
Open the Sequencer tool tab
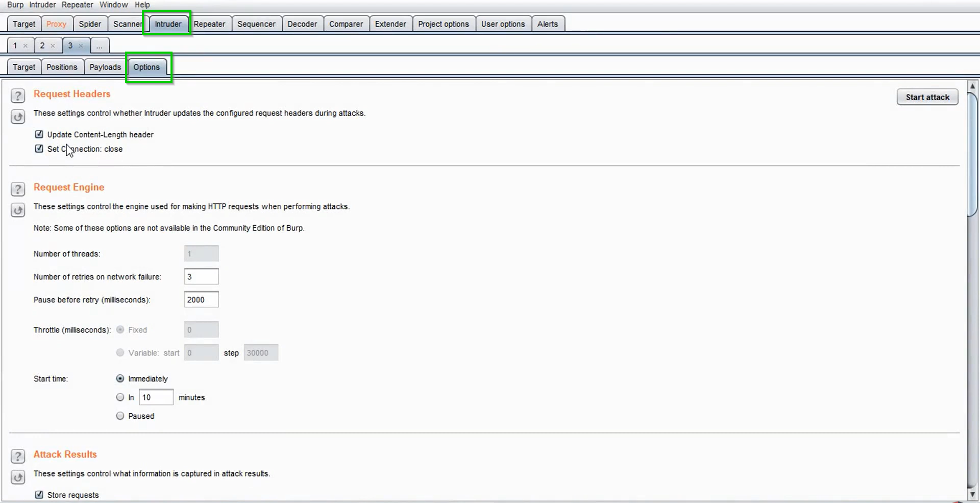[256, 23]
